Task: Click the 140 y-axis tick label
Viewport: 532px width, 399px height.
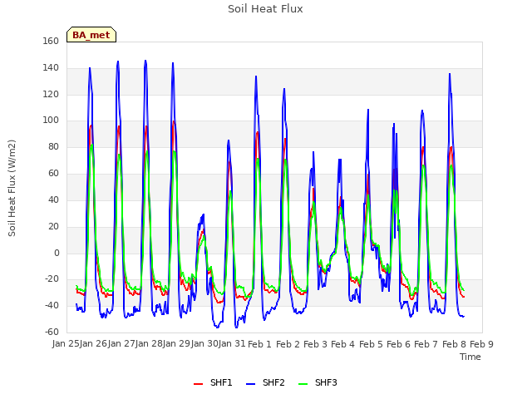Action: pyautogui.click(x=51, y=67)
